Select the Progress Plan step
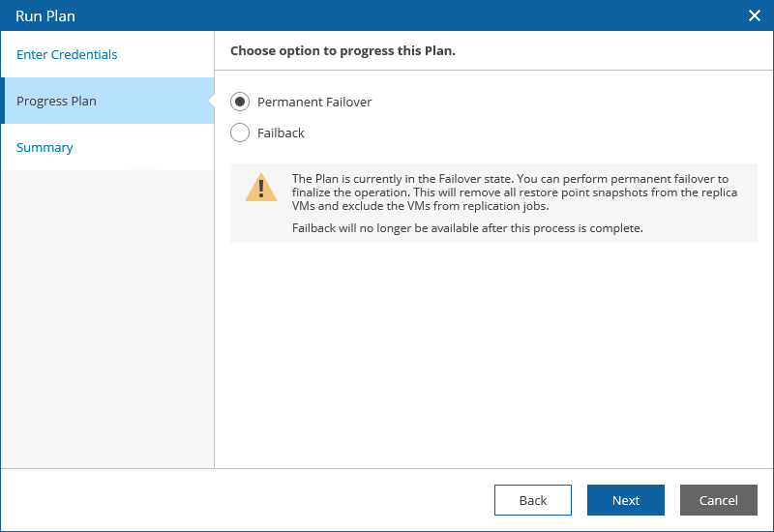 (56, 102)
